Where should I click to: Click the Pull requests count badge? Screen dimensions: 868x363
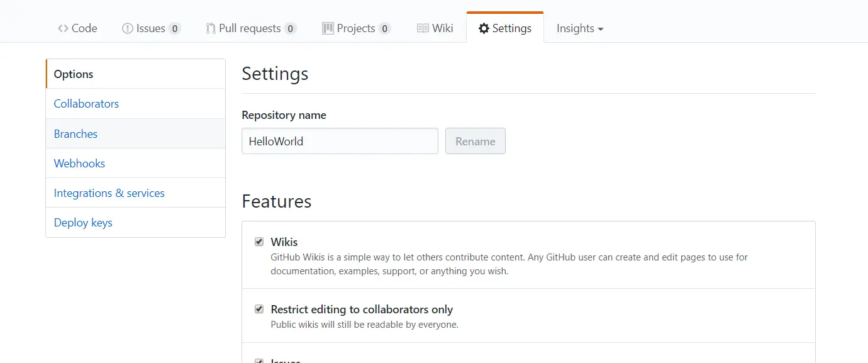[x=290, y=28]
